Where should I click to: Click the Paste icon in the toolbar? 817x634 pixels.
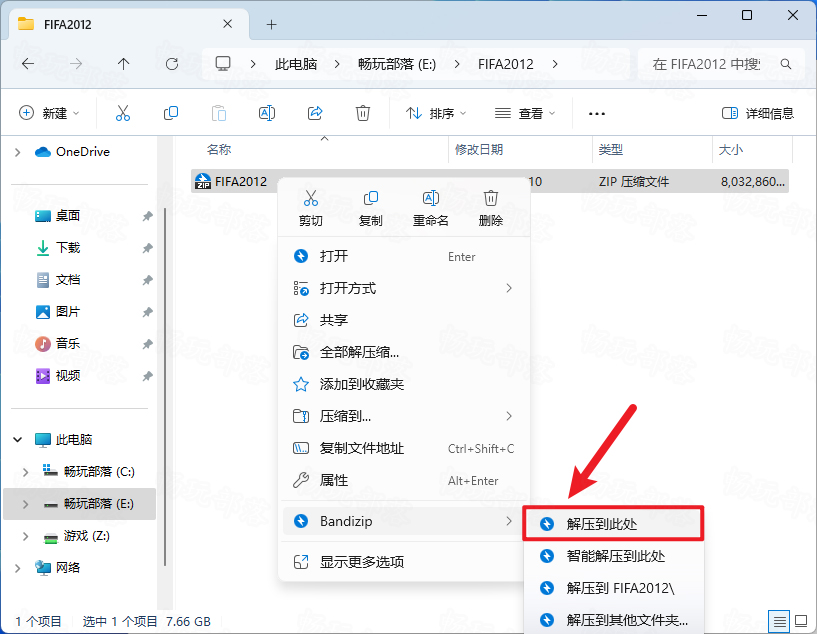click(219, 113)
